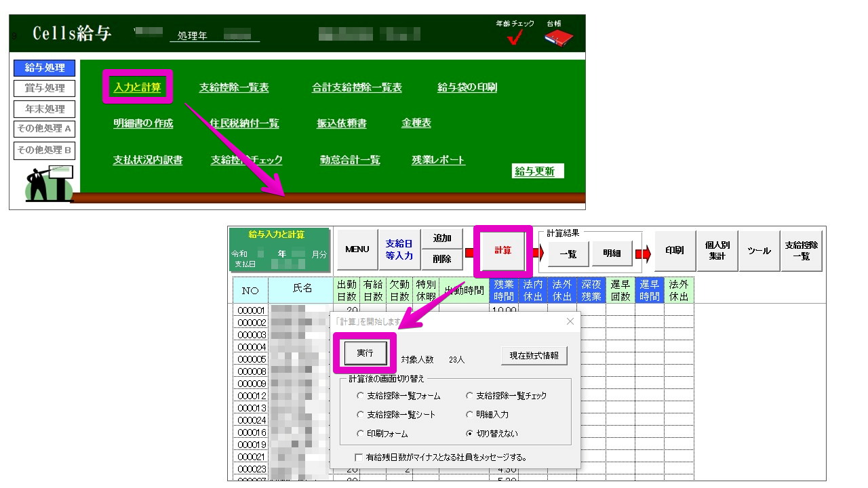
Task: Click the 遅早回数 column header
Action: pyautogui.click(x=620, y=290)
